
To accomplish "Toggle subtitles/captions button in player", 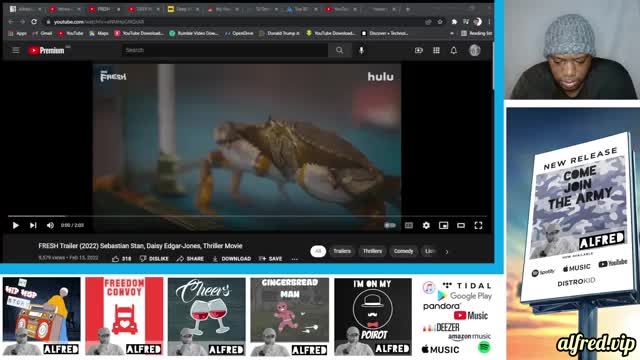I will pyautogui.click(x=409, y=225).
